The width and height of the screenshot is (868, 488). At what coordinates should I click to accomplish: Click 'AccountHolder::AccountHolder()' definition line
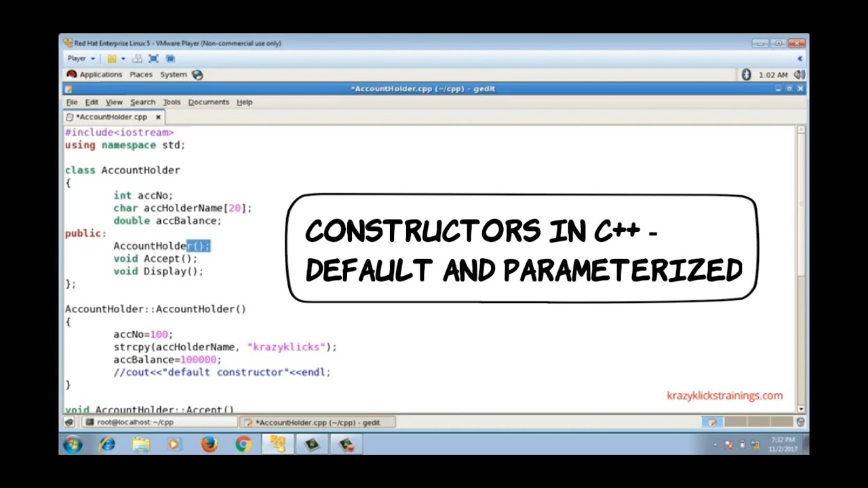point(155,310)
